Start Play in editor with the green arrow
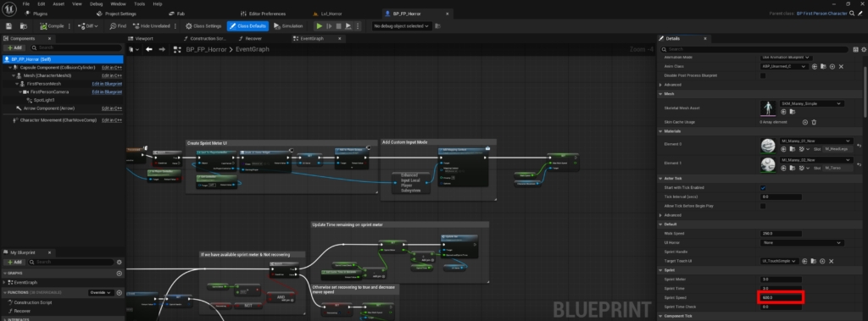This screenshot has height=321, width=868. [319, 26]
